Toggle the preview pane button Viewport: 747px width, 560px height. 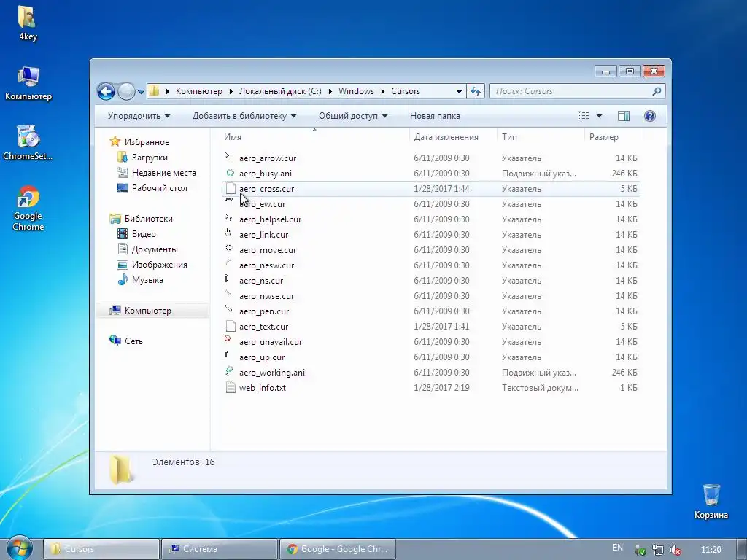tap(623, 116)
